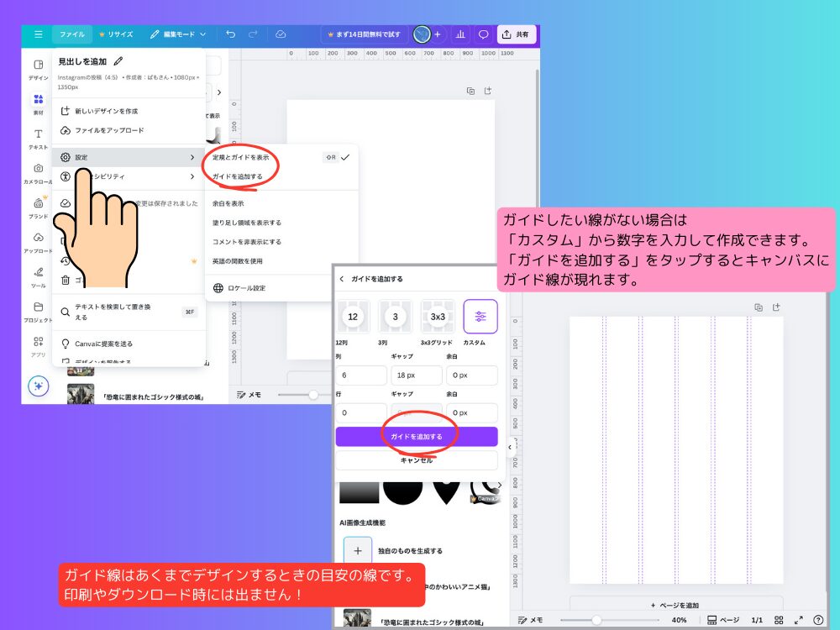The image size is (840, 630).
Task: Select the 3x3グリッド guide preset
Action: [437, 317]
